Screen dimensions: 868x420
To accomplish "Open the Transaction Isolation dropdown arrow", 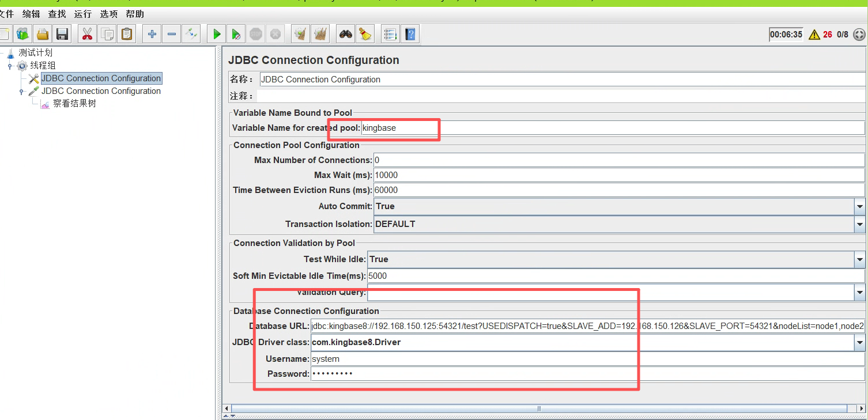I will (x=859, y=224).
